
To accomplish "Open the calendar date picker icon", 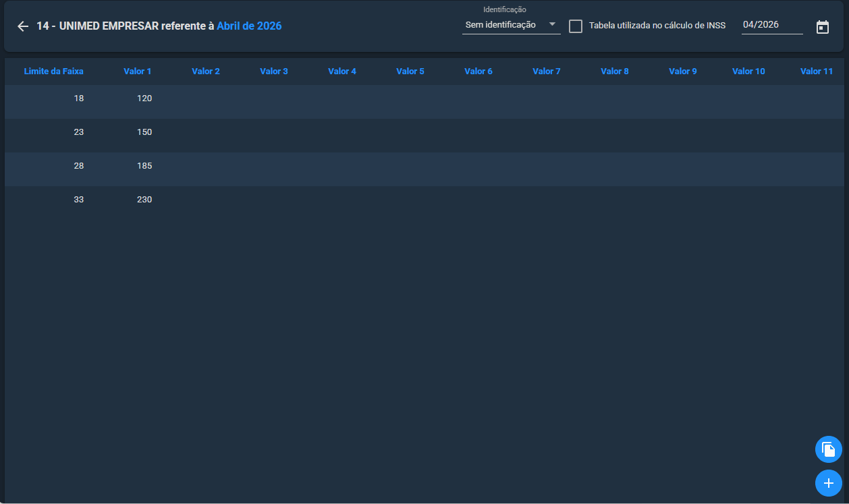I will (x=822, y=27).
